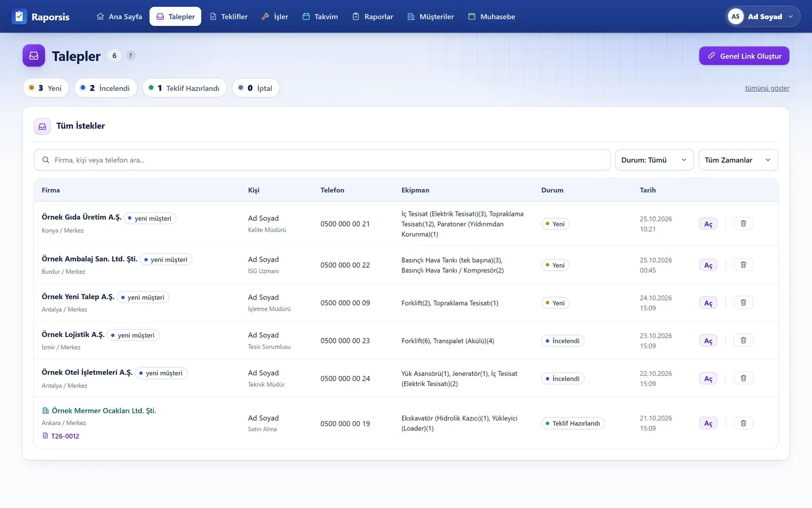Click the purple Talepler inbox icon in the header
Image resolution: width=812 pixels, height=508 pixels.
34,56
